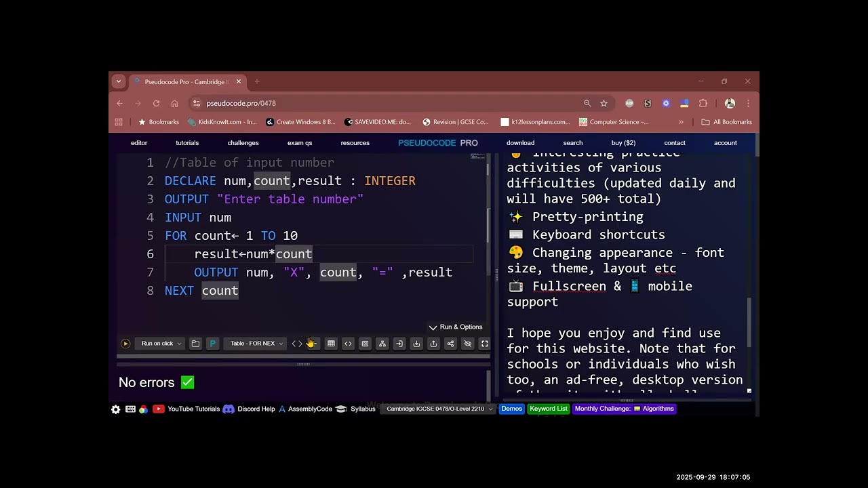This screenshot has width=868, height=488.
Task: Click the download icon in the editor toolbar
Action: pyautogui.click(x=416, y=344)
